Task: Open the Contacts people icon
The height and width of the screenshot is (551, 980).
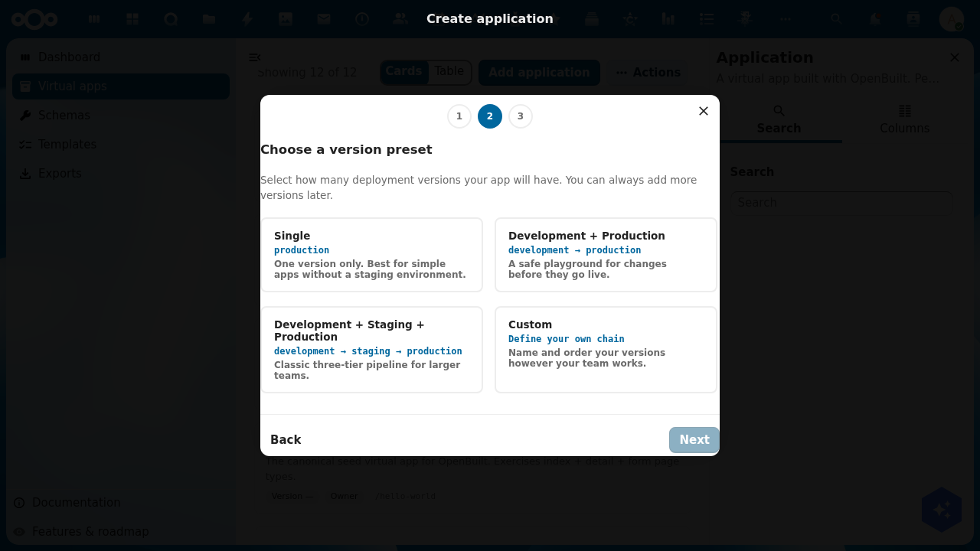Action: (x=400, y=19)
